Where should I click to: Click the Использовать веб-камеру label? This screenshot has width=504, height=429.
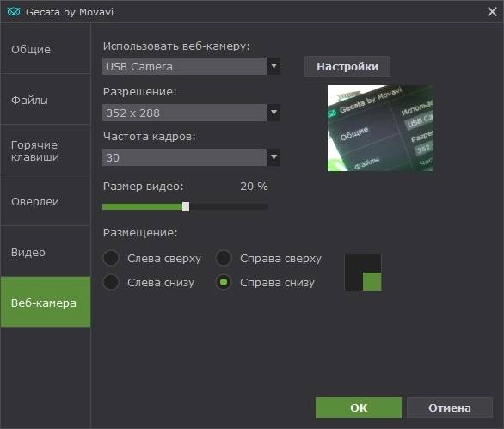(x=176, y=46)
